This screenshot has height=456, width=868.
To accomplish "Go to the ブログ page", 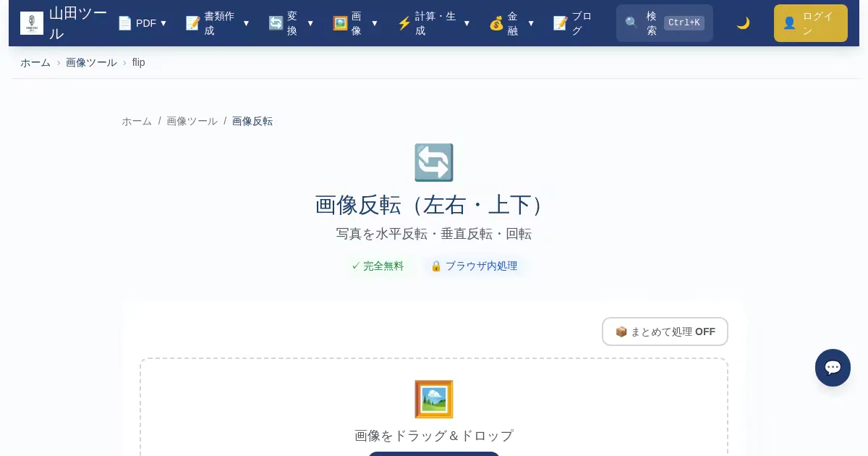I will pyautogui.click(x=573, y=23).
